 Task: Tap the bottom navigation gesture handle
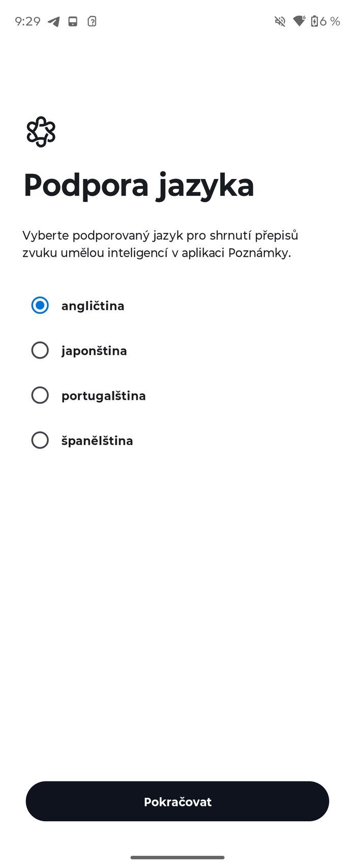pyautogui.click(x=177, y=858)
